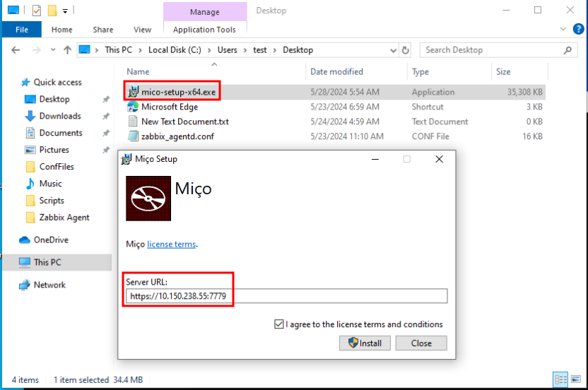Click the Install button

365,343
